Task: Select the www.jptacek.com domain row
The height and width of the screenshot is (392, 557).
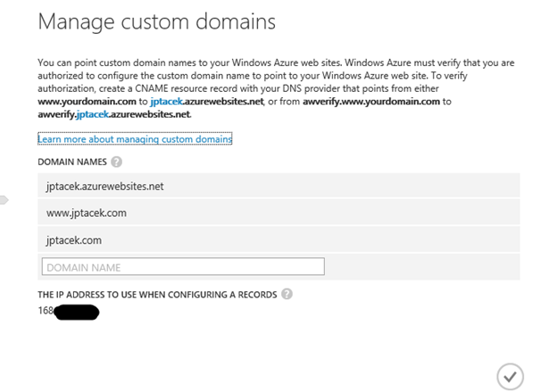Action: pos(278,213)
